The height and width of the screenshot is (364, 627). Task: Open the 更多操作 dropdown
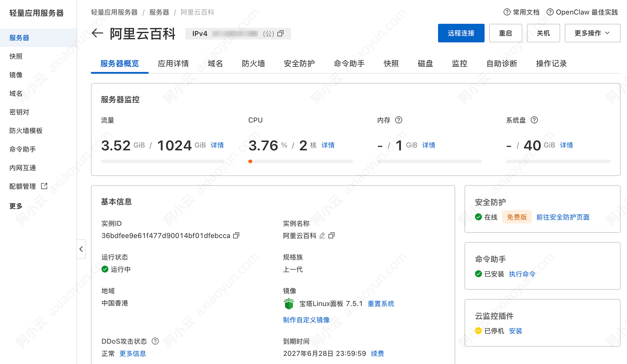[592, 33]
